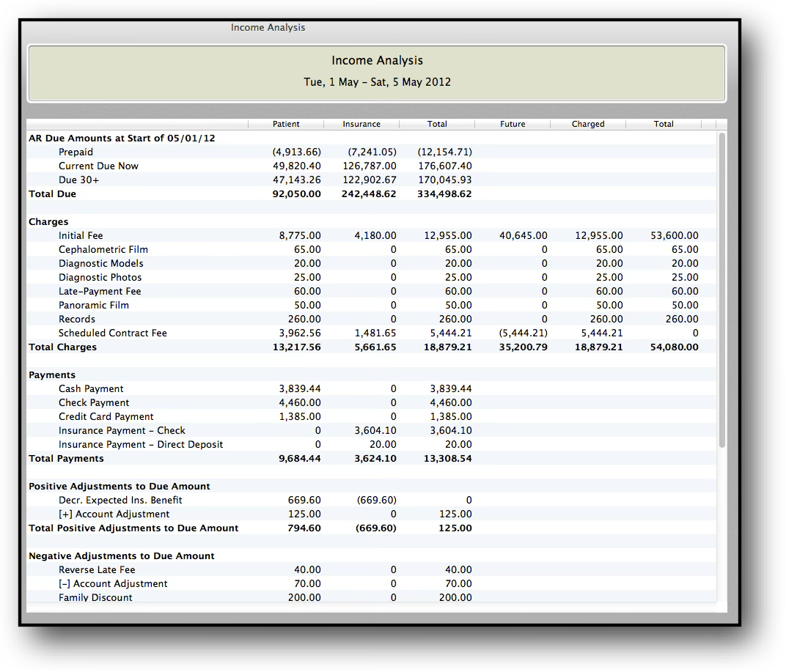The width and height of the screenshot is (786, 672).
Task: Click the 242,448.62 insurance total due
Action: (369, 194)
